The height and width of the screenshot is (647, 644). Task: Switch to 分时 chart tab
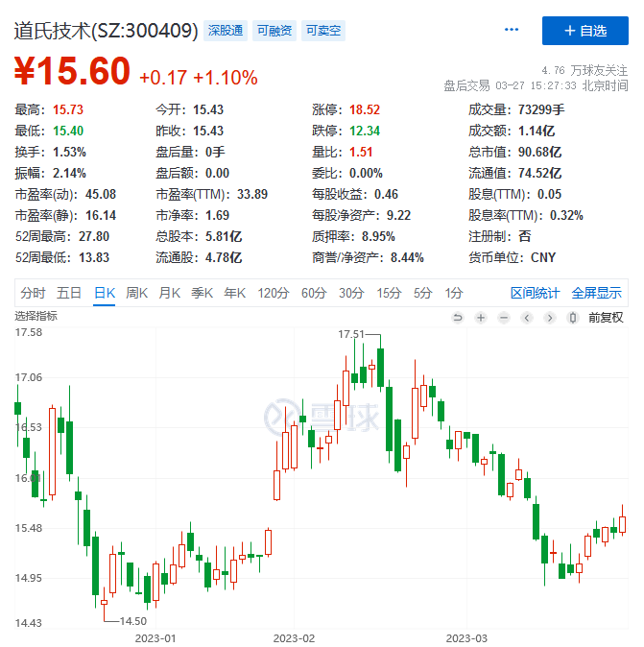(x=33, y=293)
